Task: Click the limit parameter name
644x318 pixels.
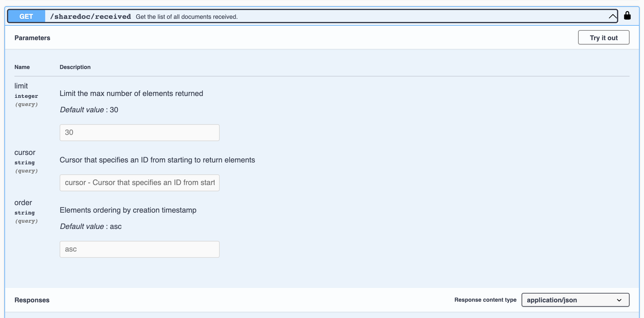Action: click(21, 86)
